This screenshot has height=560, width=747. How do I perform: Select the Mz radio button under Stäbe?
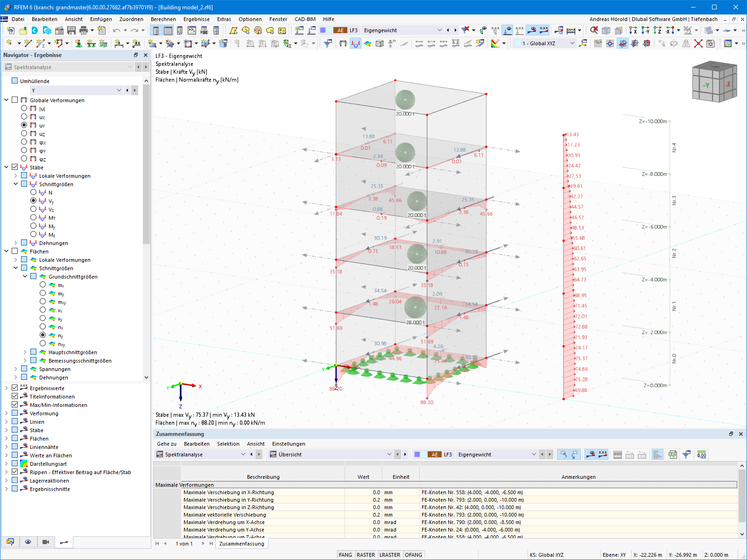34,234
